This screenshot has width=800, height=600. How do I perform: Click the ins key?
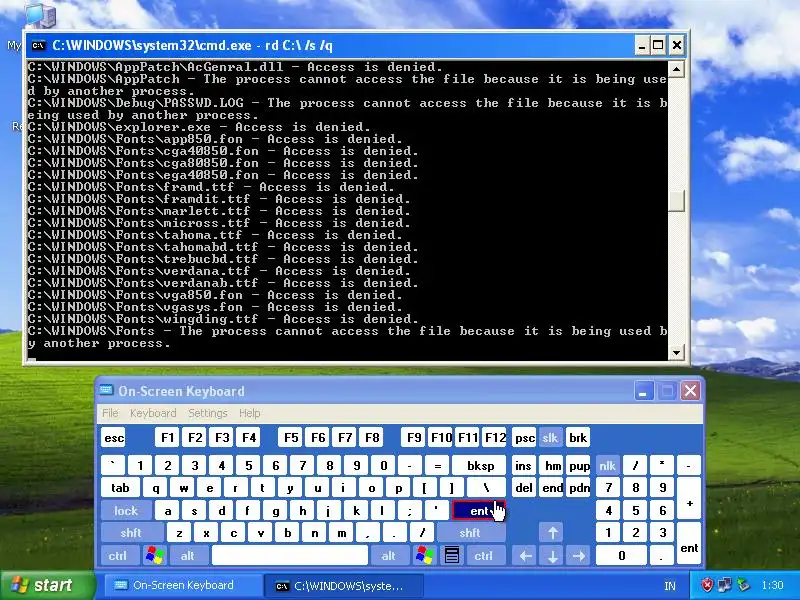click(523, 465)
